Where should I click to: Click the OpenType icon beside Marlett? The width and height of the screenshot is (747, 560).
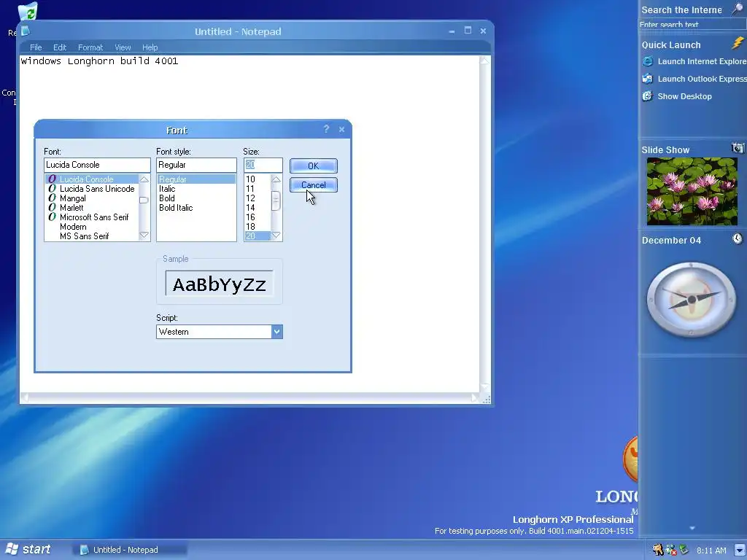52,208
